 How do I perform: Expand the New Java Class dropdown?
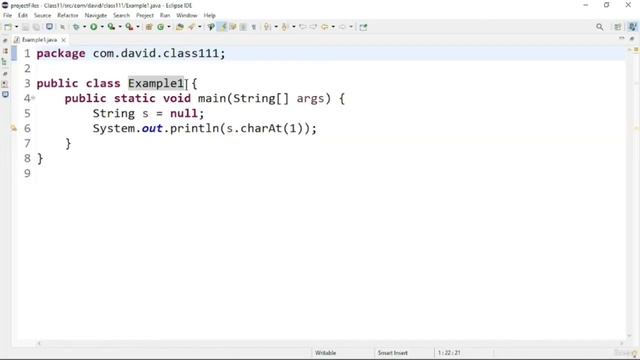tap(169, 27)
